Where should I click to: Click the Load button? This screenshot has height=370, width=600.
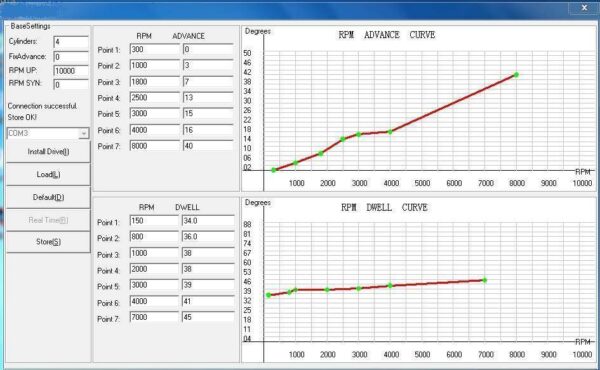pyautogui.click(x=48, y=174)
